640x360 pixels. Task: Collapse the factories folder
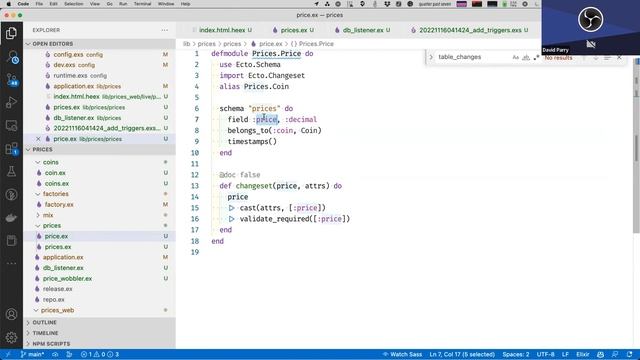[x=56, y=194]
